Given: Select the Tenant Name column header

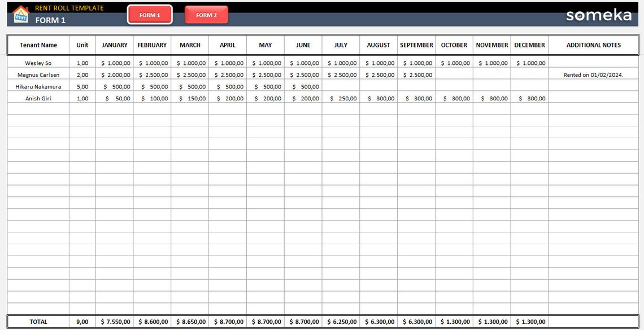Looking at the screenshot, I should click(x=37, y=45).
